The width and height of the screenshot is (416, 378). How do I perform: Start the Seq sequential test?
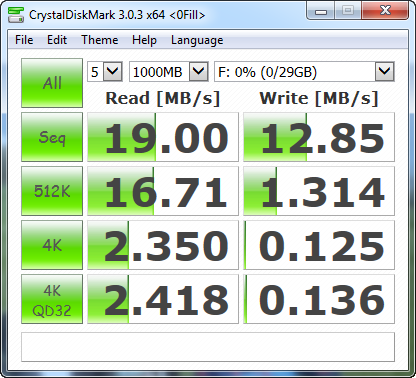click(52, 137)
